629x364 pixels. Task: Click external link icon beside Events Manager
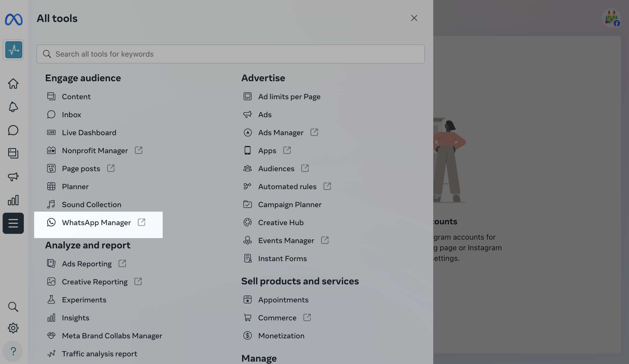[x=325, y=240]
